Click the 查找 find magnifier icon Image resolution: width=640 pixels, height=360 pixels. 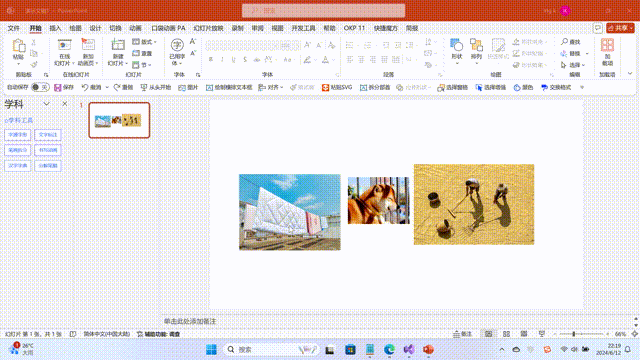564,42
